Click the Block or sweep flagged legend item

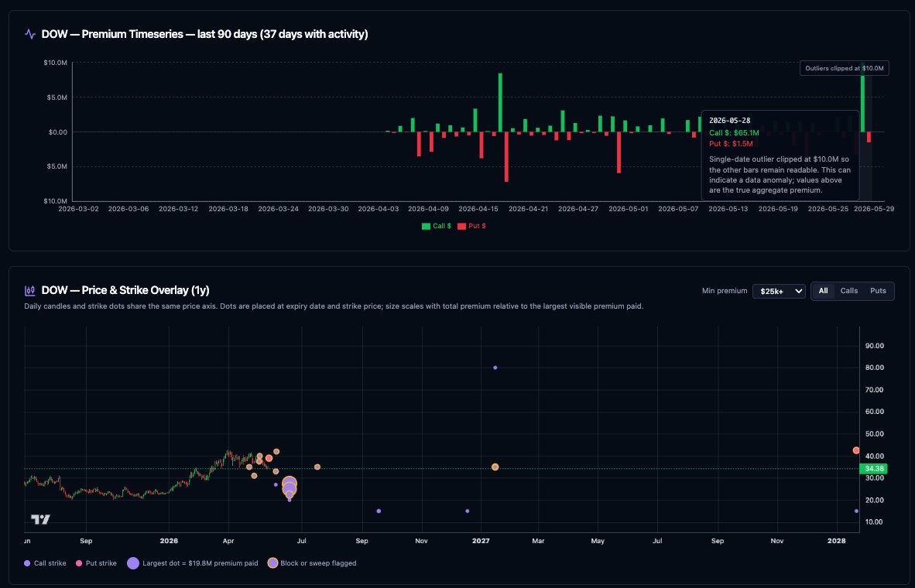(x=312, y=563)
